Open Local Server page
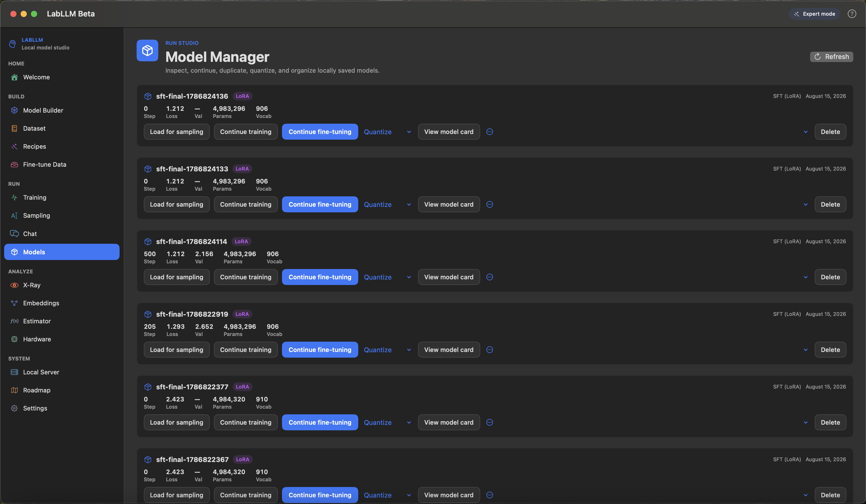 tap(62, 372)
